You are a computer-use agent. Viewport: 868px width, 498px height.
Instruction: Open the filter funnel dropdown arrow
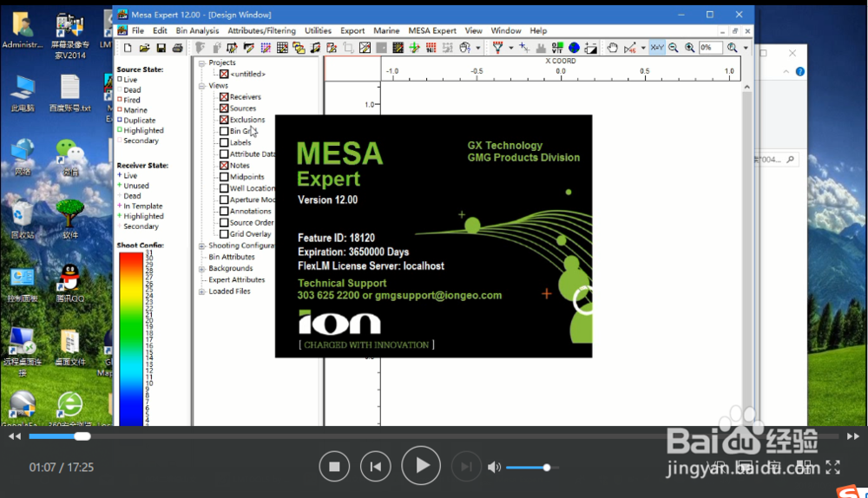511,48
